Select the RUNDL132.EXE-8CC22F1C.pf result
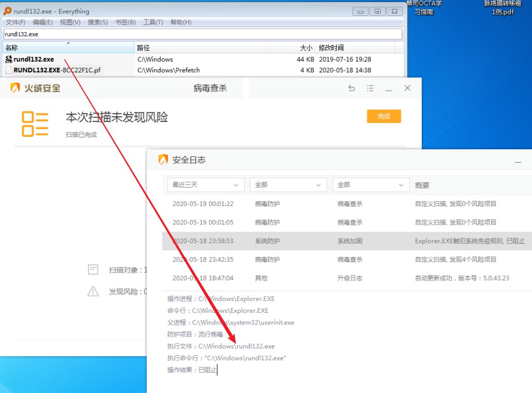The height and width of the screenshot is (393, 532). [57, 70]
